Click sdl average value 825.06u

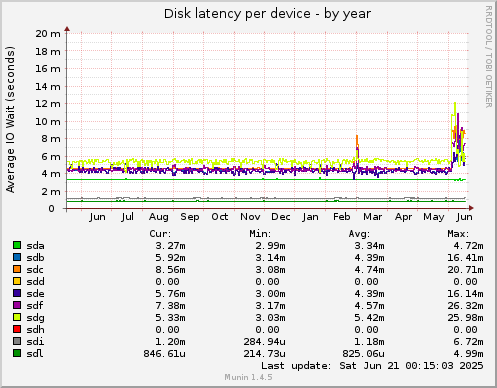363,354
